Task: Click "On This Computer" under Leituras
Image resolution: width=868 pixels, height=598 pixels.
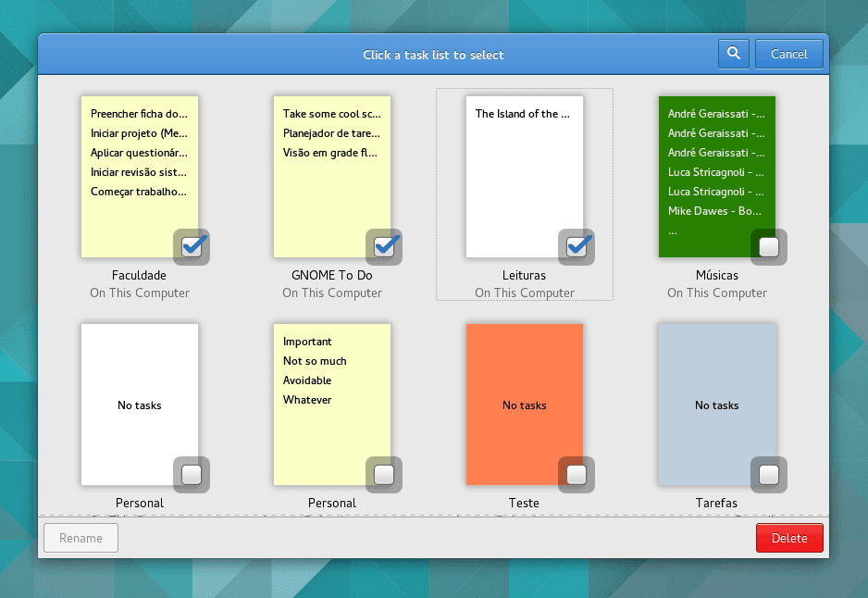Action: pos(525,293)
